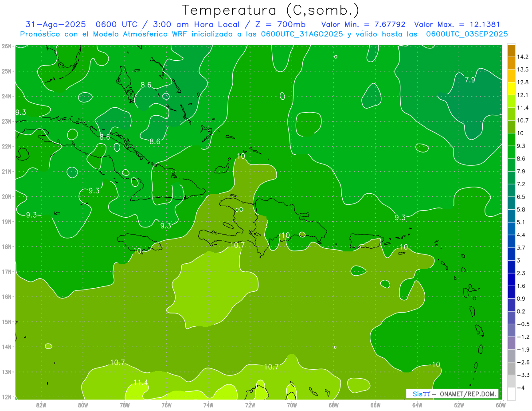Click lime swatch between 11.4 and 12.1

pos(511,101)
